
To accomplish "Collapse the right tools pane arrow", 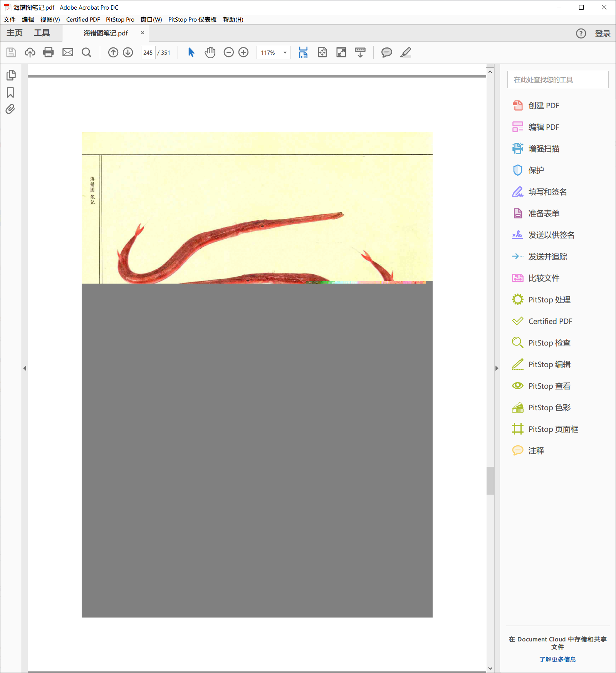I will click(497, 368).
